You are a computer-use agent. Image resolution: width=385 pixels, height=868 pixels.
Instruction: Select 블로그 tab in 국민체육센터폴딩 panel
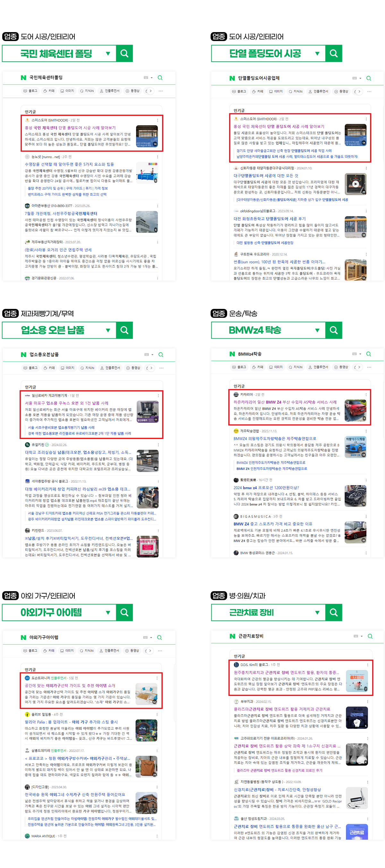[x=30, y=91]
